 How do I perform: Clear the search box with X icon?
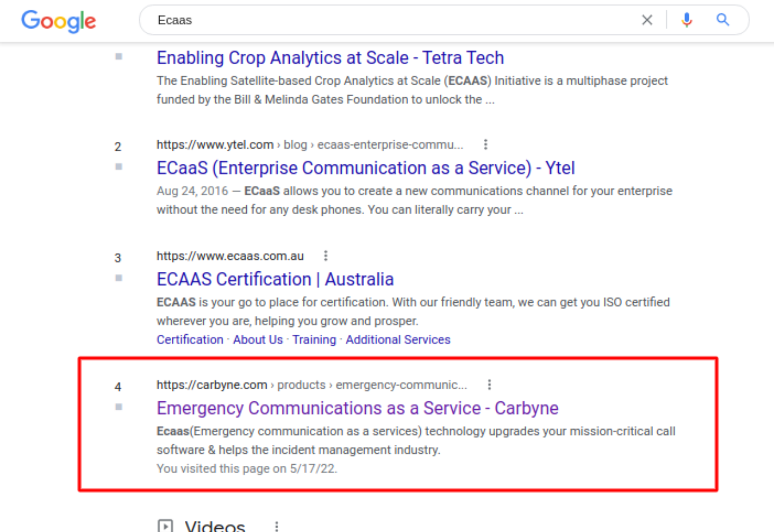click(x=647, y=20)
